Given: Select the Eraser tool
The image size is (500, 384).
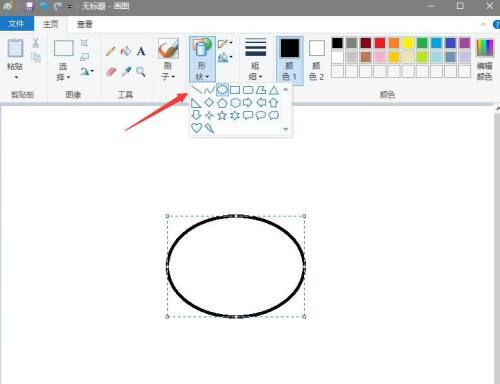Looking at the screenshot, I should coord(111,71).
